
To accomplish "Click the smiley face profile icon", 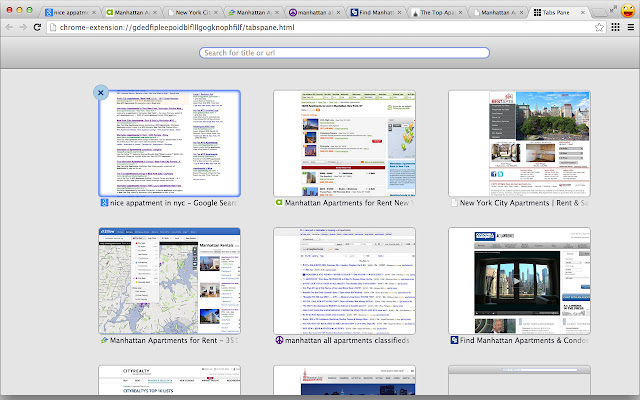I will [627, 9].
